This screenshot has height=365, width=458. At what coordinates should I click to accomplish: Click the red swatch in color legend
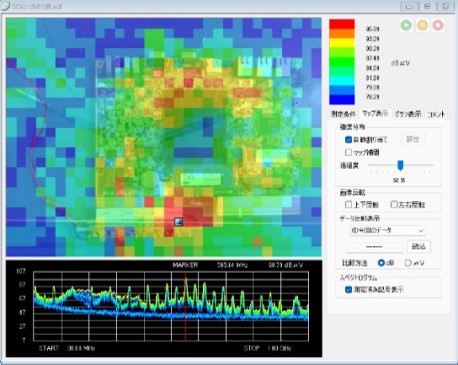(x=342, y=24)
